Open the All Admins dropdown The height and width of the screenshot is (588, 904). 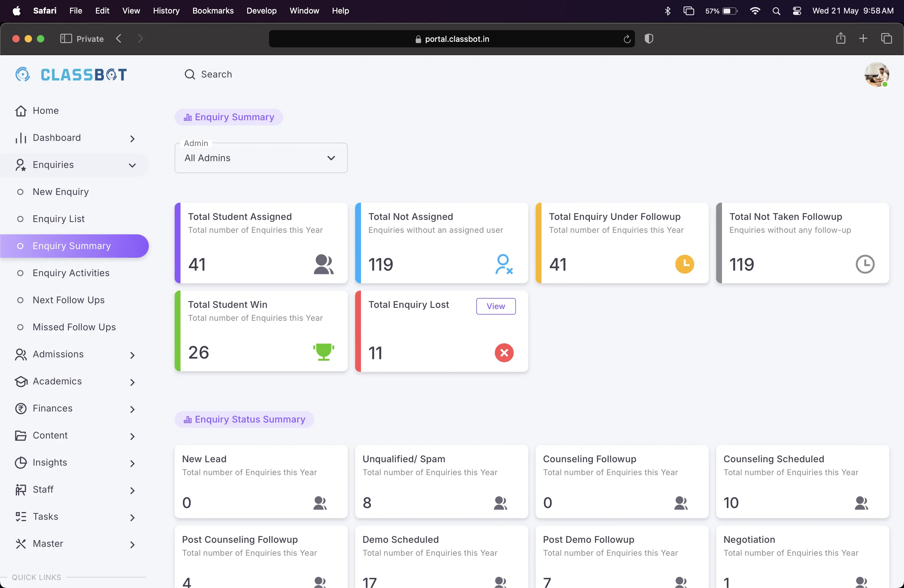point(261,158)
